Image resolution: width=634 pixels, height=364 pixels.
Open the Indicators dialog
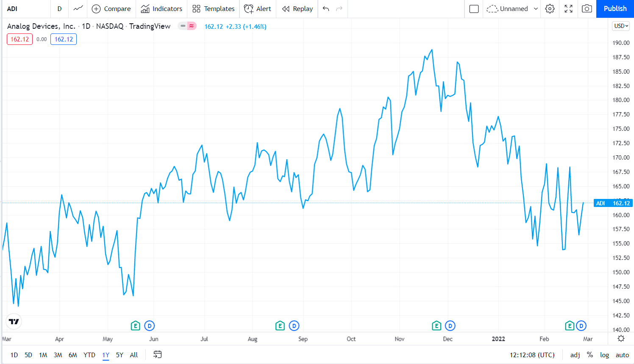coord(161,9)
